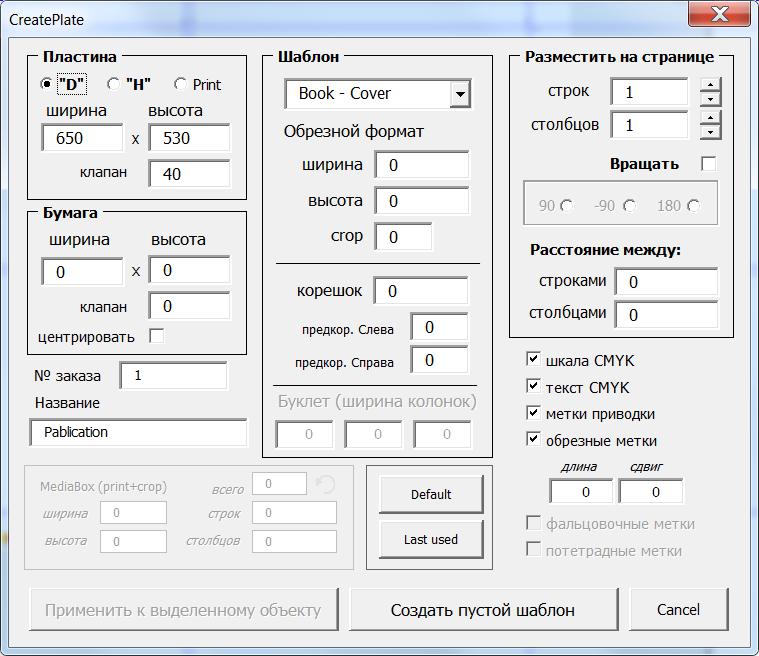The height and width of the screenshot is (656, 759).
Task: Toggle the обрезные метки checkbox
Action: [533, 440]
